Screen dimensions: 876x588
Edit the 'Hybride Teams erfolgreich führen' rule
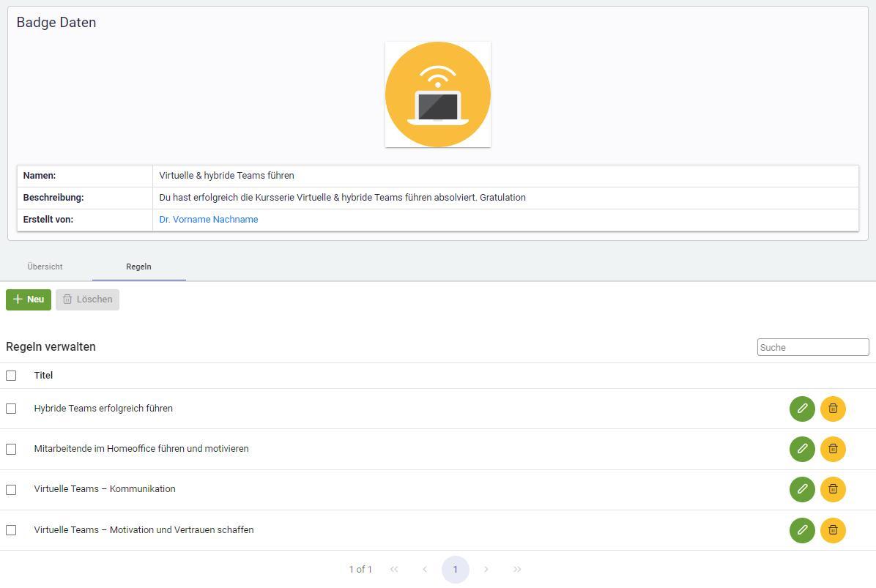(x=802, y=409)
